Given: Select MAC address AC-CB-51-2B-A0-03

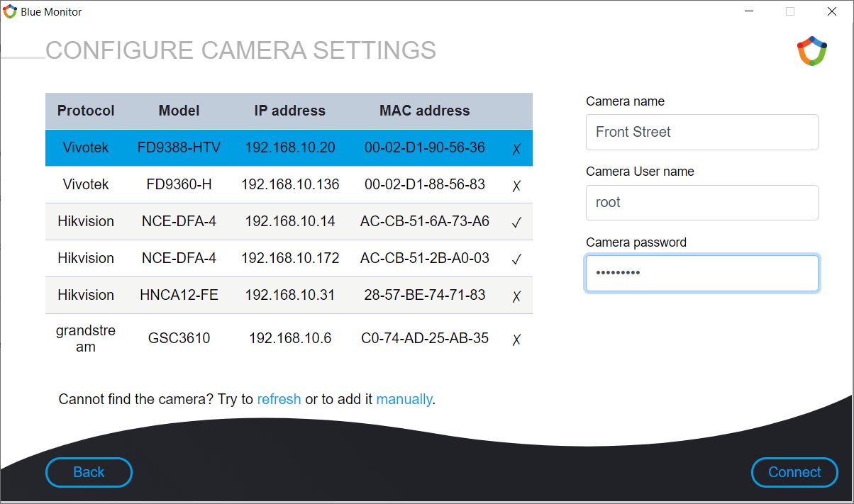Looking at the screenshot, I should pyautogui.click(x=425, y=258).
